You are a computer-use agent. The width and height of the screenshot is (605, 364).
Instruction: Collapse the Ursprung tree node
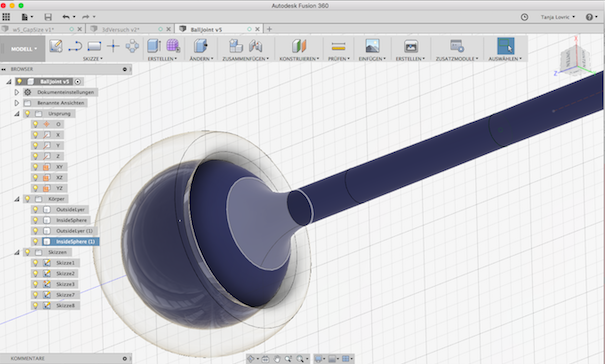pos(17,113)
